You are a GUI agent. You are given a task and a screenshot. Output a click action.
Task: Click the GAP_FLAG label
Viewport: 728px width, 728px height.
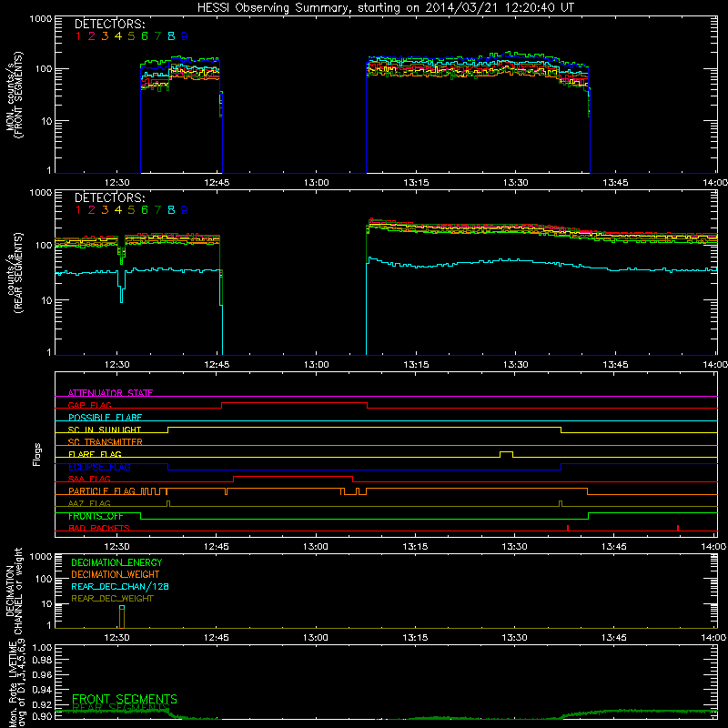point(89,405)
